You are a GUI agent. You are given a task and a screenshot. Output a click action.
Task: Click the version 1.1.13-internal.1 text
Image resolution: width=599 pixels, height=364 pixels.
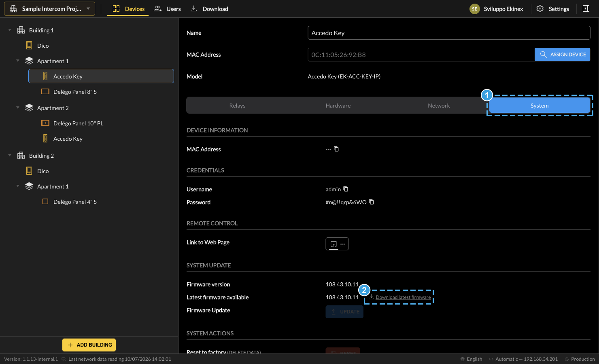click(31, 359)
